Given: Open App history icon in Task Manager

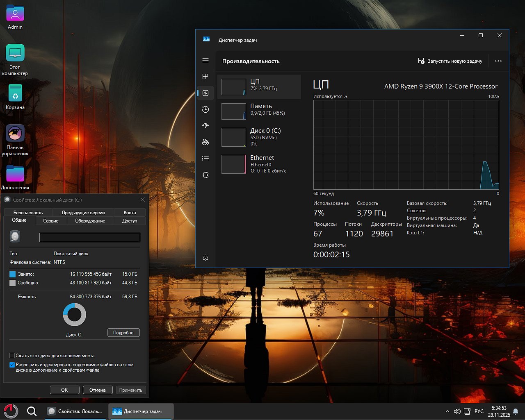Looking at the screenshot, I should 205,109.
